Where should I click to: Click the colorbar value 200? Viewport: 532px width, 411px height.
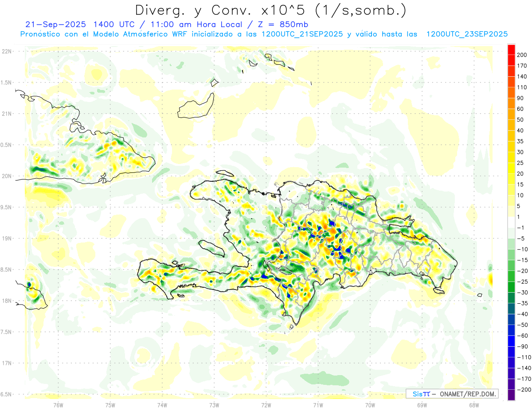click(522, 55)
